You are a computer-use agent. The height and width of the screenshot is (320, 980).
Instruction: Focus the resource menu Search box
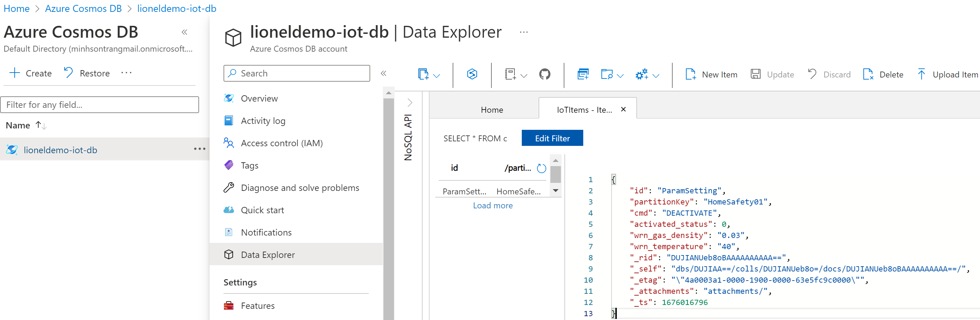297,73
